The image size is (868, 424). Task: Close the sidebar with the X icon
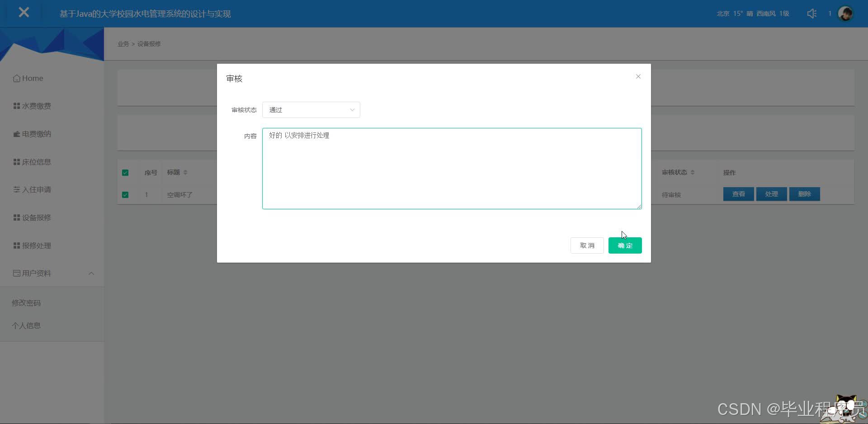[x=24, y=13]
